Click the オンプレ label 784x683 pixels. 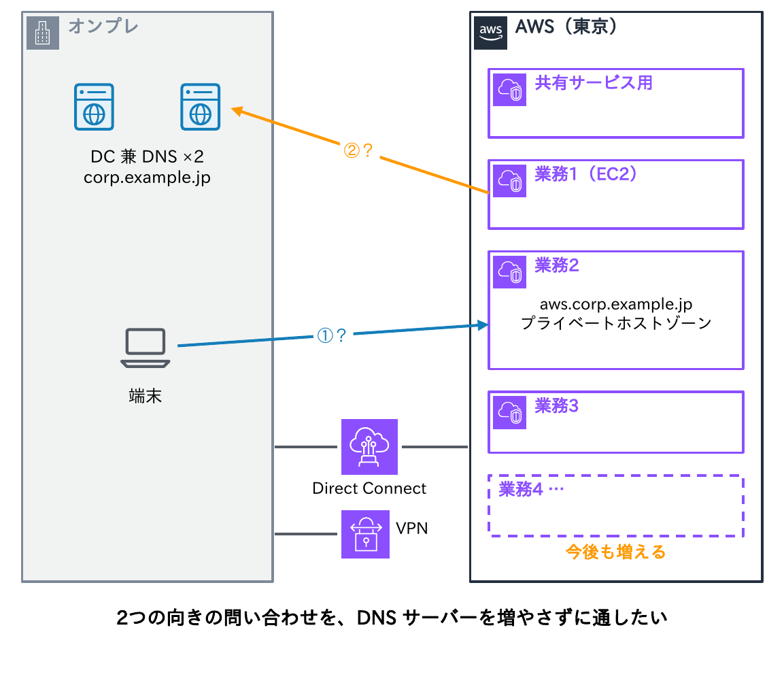[x=103, y=26]
